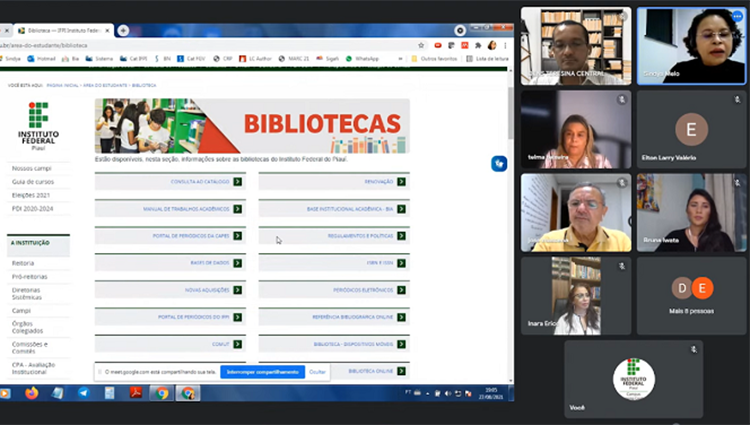Click the page vertical scrollbar thumb
This screenshot has width=750, height=425.
coord(511,112)
